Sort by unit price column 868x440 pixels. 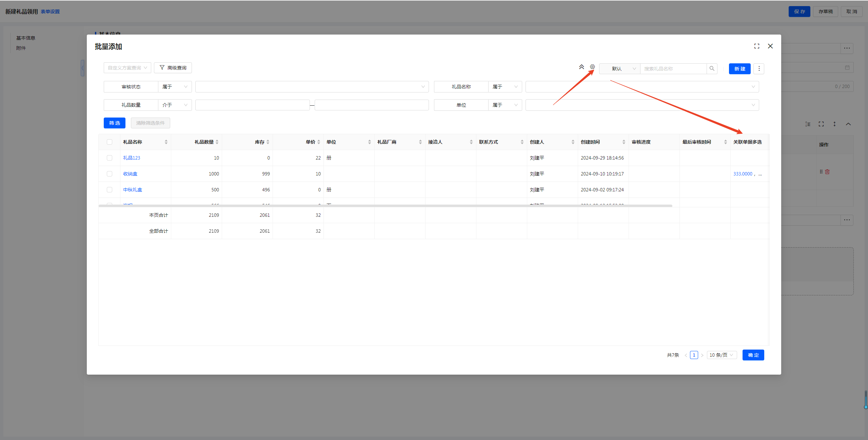[319, 142]
